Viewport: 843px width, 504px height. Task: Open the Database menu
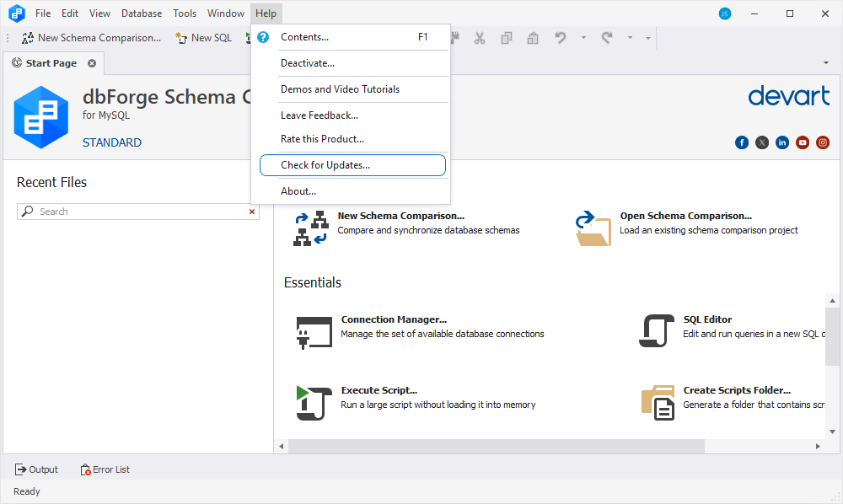coord(142,13)
